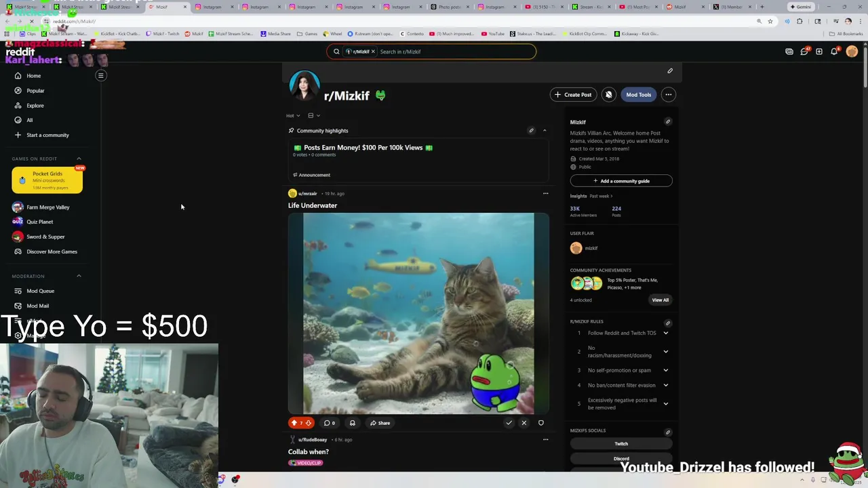Collapse the Reddit left navigation sidebar
This screenshot has width=868, height=488.
tap(100, 76)
